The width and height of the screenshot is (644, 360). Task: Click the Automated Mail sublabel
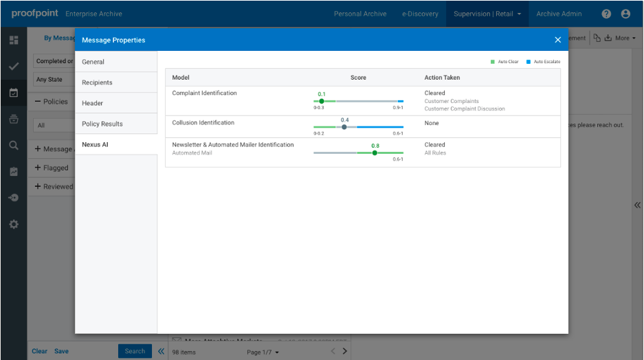pyautogui.click(x=192, y=153)
